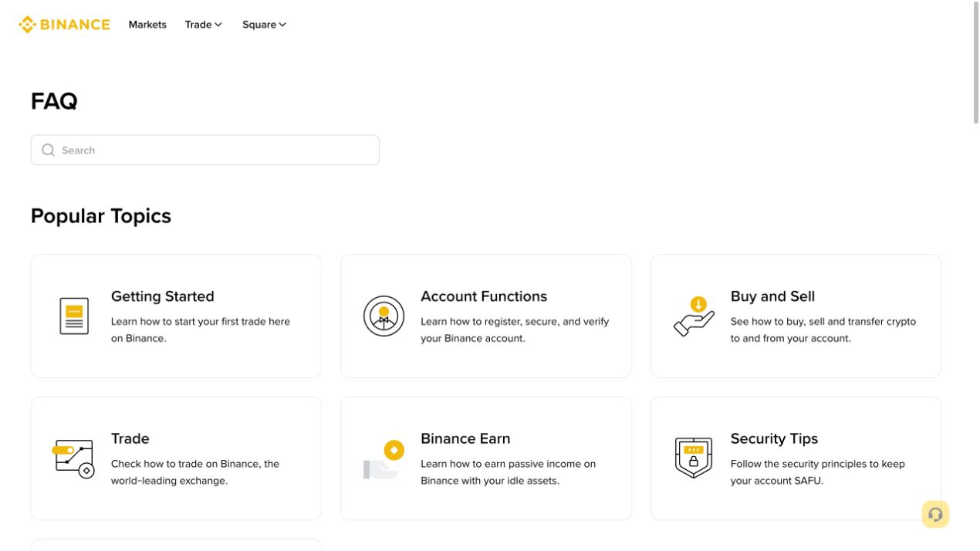Click the Getting Started document icon
The height and width of the screenshot is (551, 980).
(74, 316)
